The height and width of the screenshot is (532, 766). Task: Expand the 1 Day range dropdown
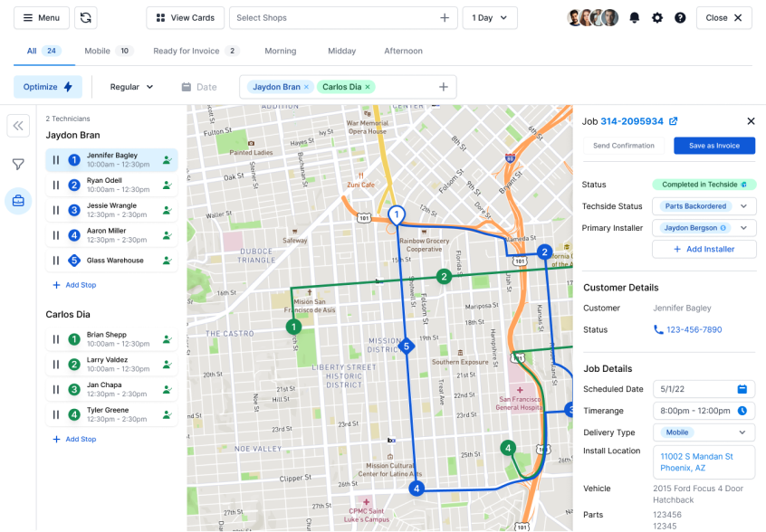(490, 18)
